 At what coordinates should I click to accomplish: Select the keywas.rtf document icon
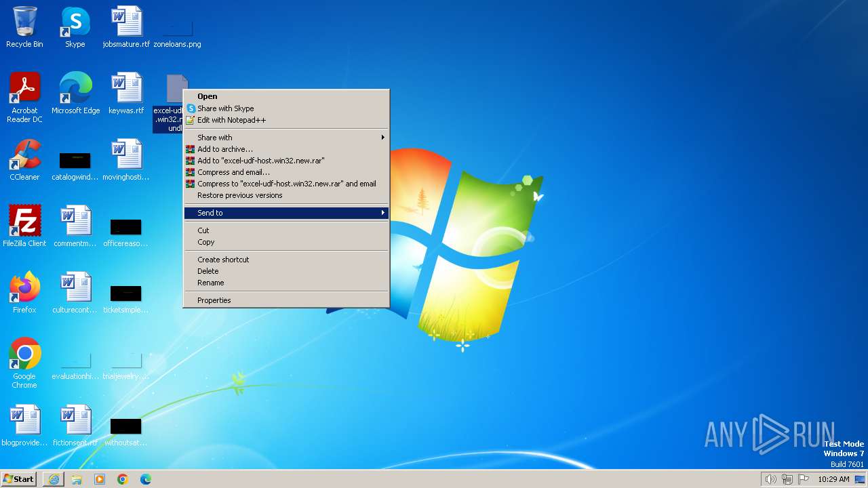pos(126,94)
